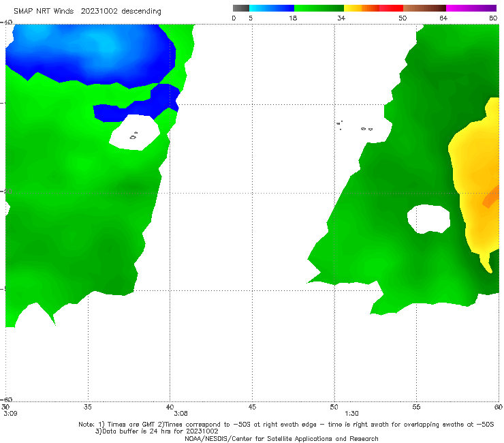Viewport: 504px width, 443px height.
Task: Click the swath time "3:08"
Action: [180, 414]
